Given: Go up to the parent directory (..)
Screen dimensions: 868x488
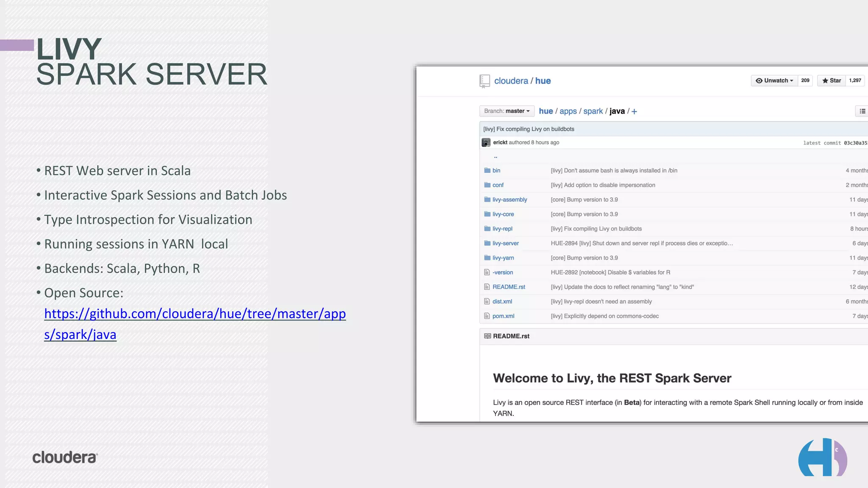Looking at the screenshot, I should 495,157.
